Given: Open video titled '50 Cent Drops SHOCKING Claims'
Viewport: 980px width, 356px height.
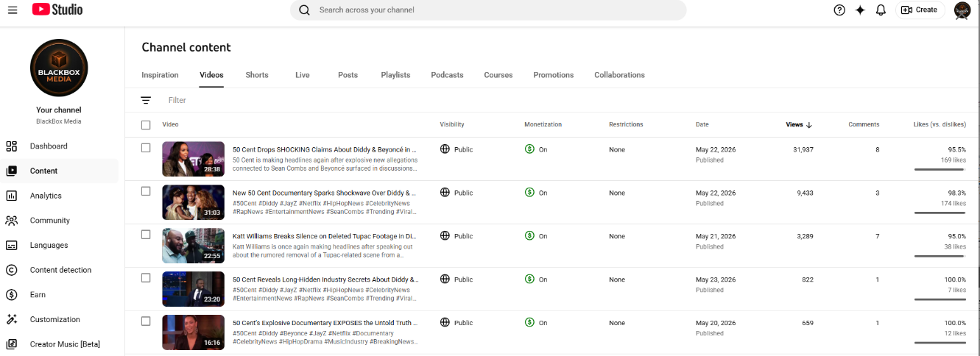Looking at the screenshot, I should pyautogui.click(x=325, y=149).
